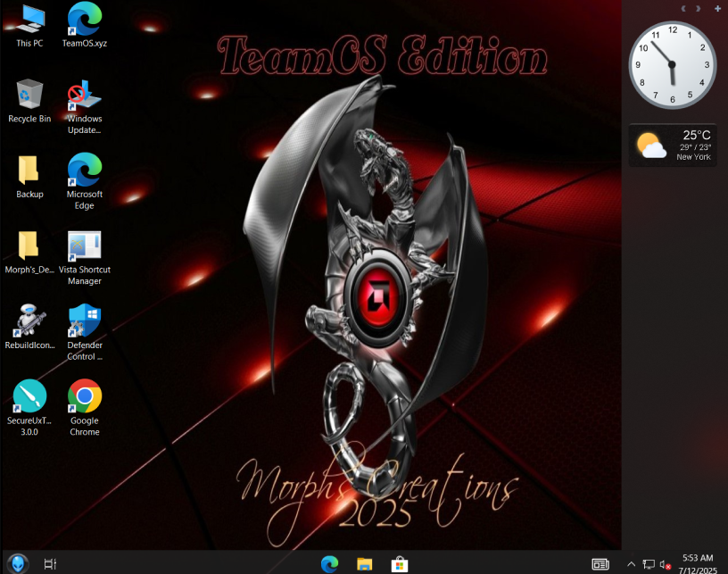Select the Windows Update blocker shortcut
The image size is (728, 574).
[x=85, y=107]
